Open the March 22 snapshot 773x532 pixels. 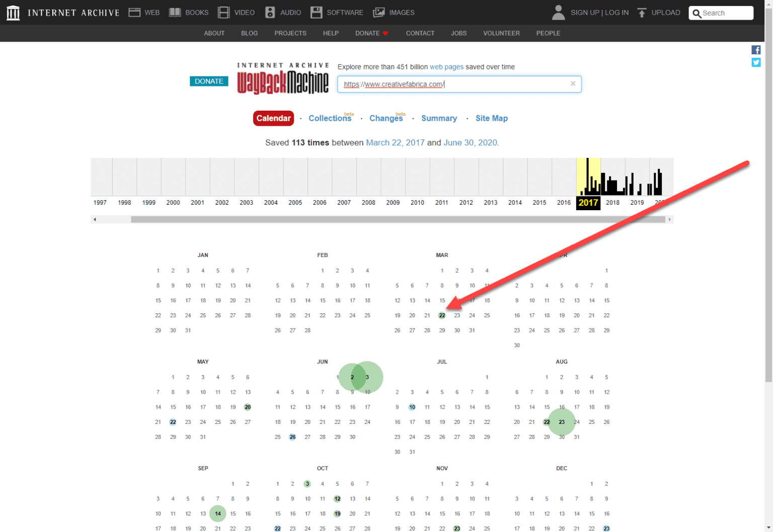(x=442, y=316)
